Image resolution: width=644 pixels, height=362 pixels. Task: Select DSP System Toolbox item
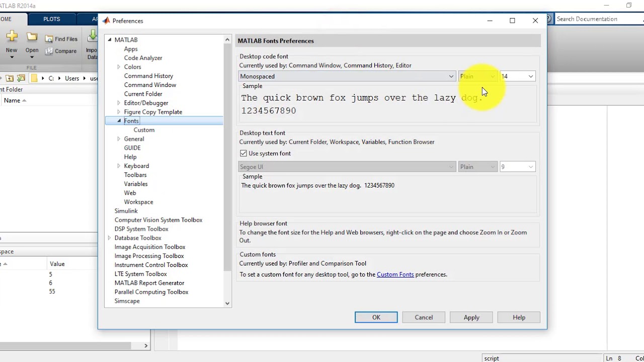[x=141, y=229]
